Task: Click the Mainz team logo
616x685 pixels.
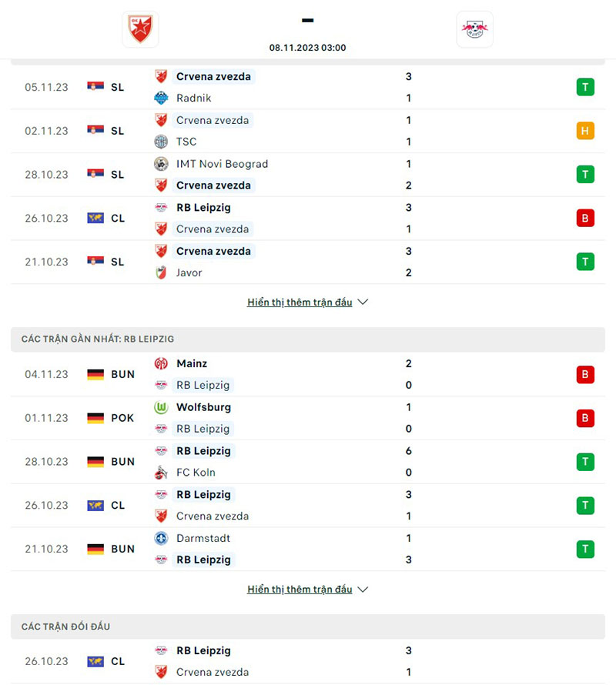Action: (161, 363)
